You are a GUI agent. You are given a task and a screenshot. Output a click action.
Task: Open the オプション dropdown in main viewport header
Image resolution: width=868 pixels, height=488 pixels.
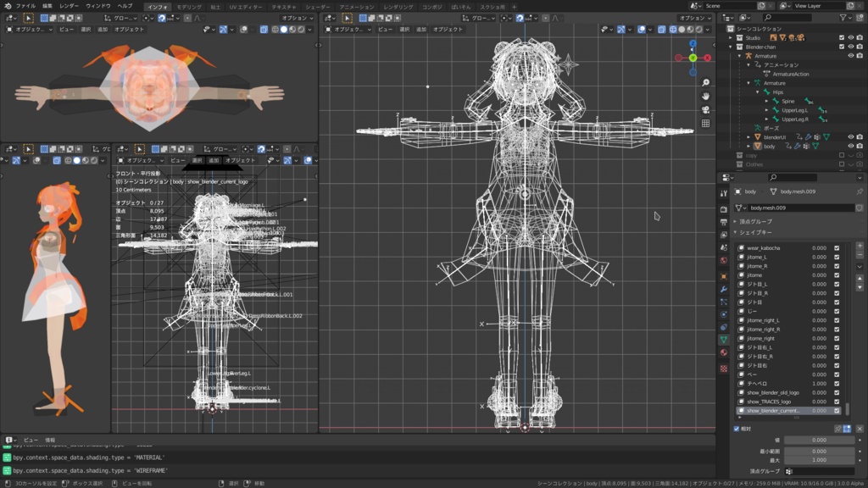[x=693, y=18]
